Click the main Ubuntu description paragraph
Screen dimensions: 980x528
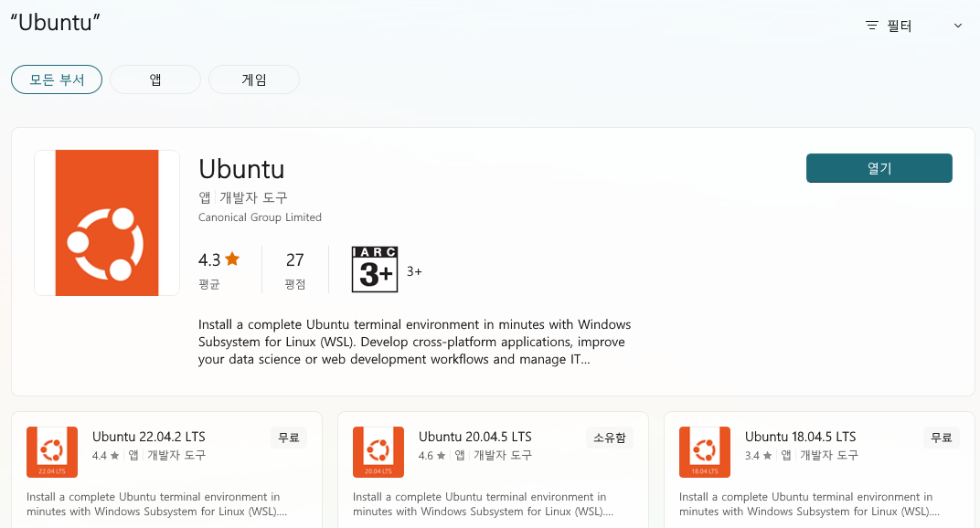point(414,342)
